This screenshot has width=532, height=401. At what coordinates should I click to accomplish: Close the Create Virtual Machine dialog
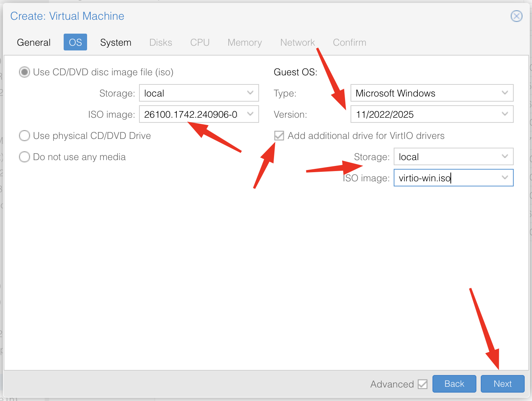[x=516, y=16]
